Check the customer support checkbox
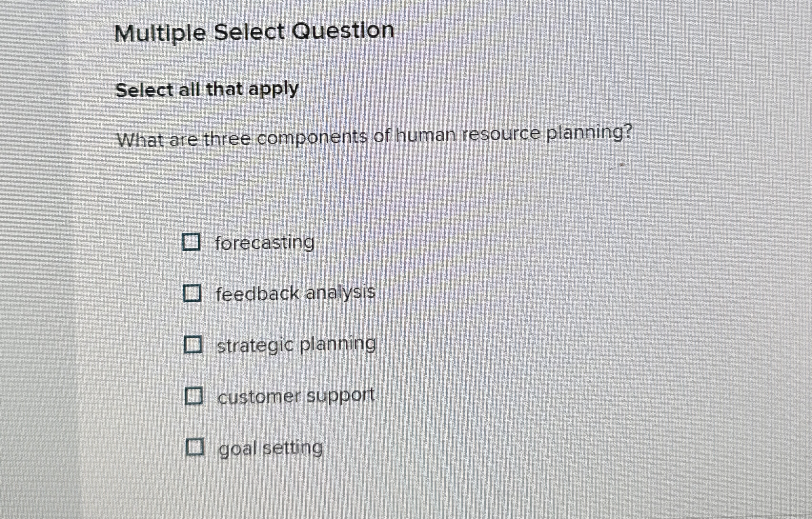This screenshot has width=812, height=519. tap(195, 396)
